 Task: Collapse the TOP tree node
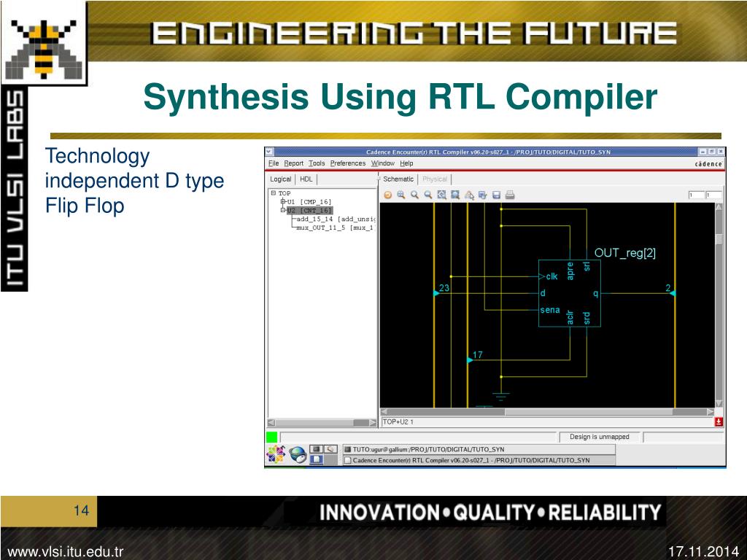[x=274, y=192]
